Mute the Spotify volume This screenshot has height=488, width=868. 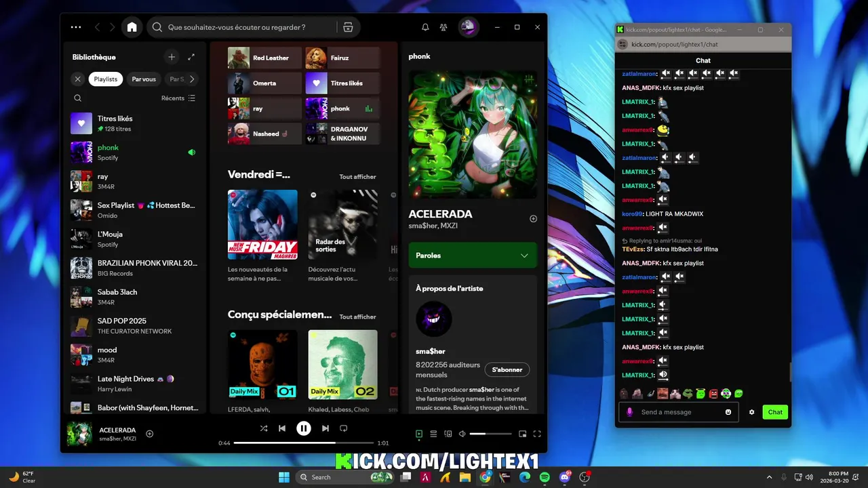click(x=462, y=434)
